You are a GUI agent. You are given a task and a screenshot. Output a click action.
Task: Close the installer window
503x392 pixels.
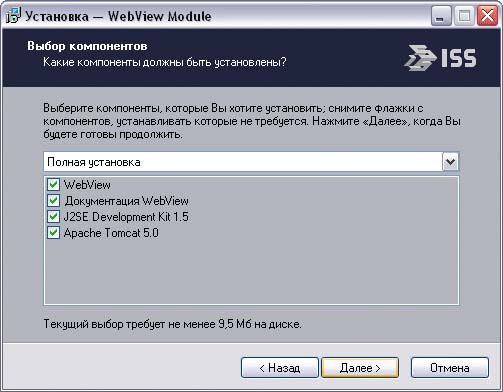tap(487, 16)
